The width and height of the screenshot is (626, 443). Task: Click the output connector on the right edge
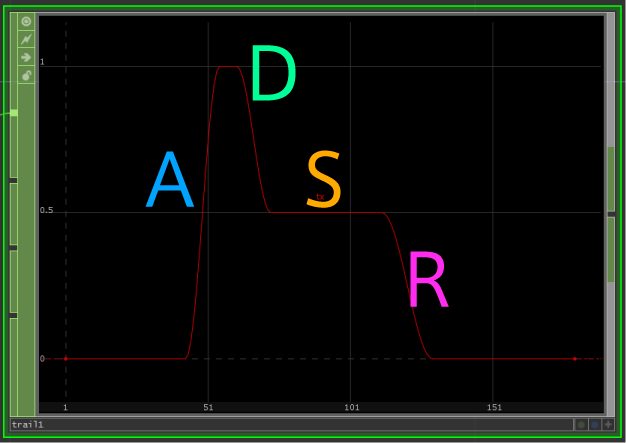[x=611, y=214]
